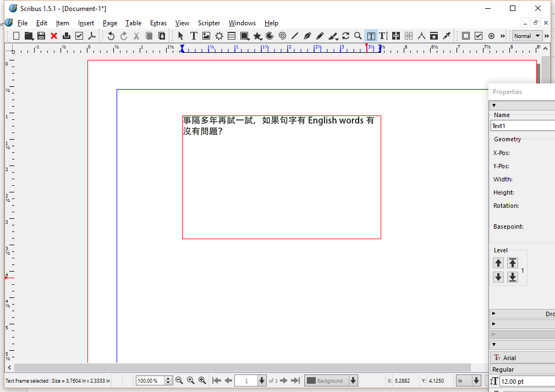555x392 pixels.
Task: Open the Scripter menu
Action: coord(209,23)
